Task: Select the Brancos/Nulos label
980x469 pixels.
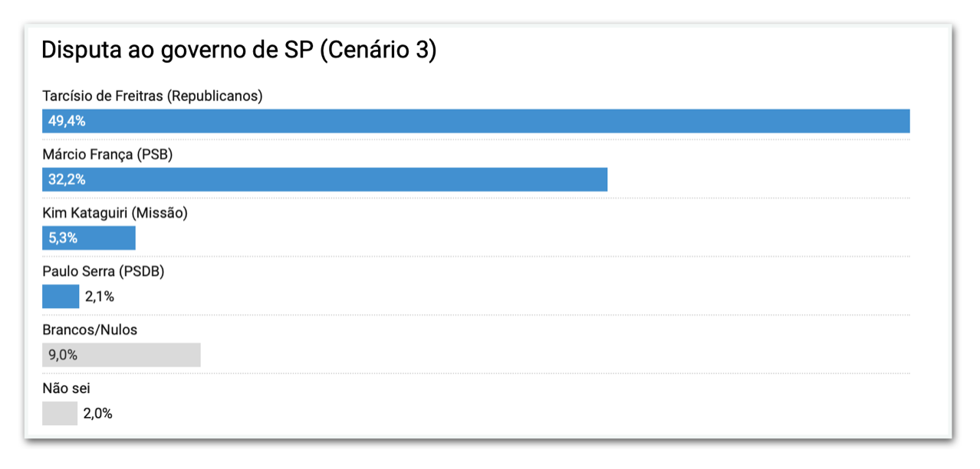Action: [90, 330]
